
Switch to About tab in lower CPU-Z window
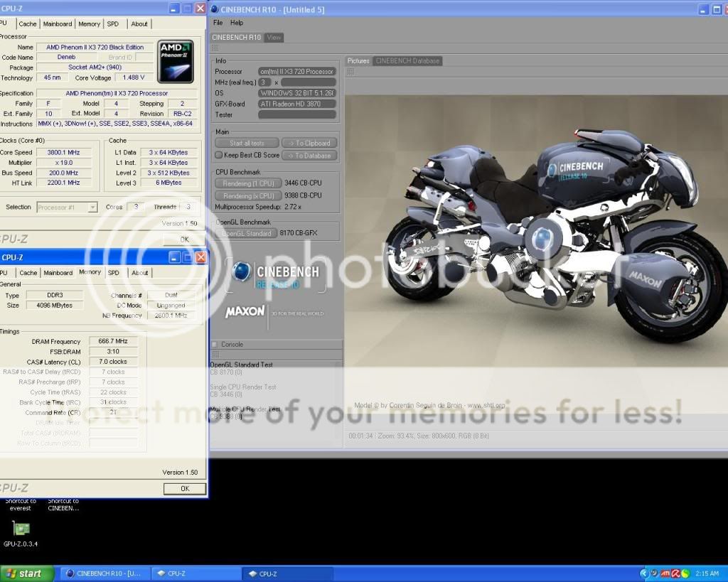tap(140, 273)
